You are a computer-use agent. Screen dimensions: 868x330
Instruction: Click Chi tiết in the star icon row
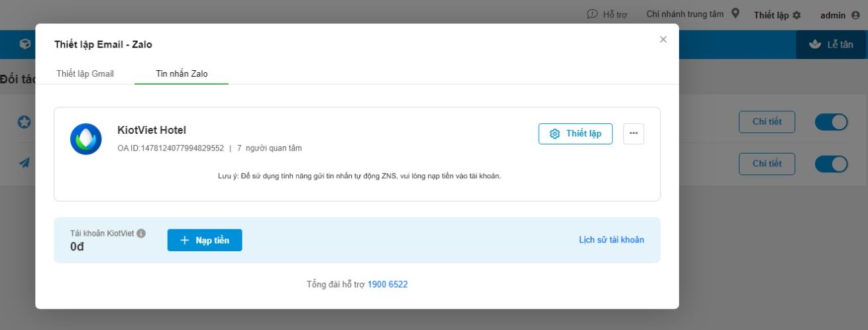pyautogui.click(x=767, y=122)
